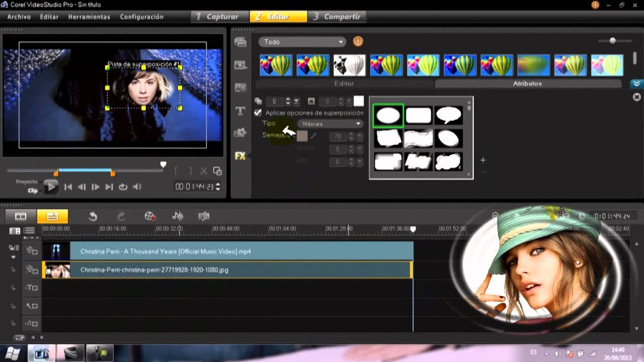Image resolution: width=644 pixels, height=362 pixels.
Task: Click the Overlay track header icon
Action: pyautogui.click(x=32, y=269)
